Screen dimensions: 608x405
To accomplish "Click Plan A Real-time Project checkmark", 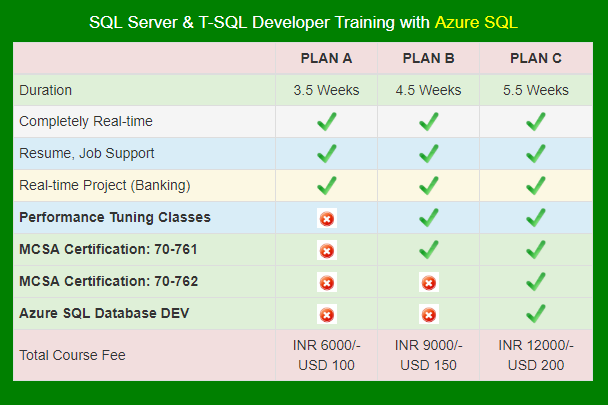I will point(326,186).
